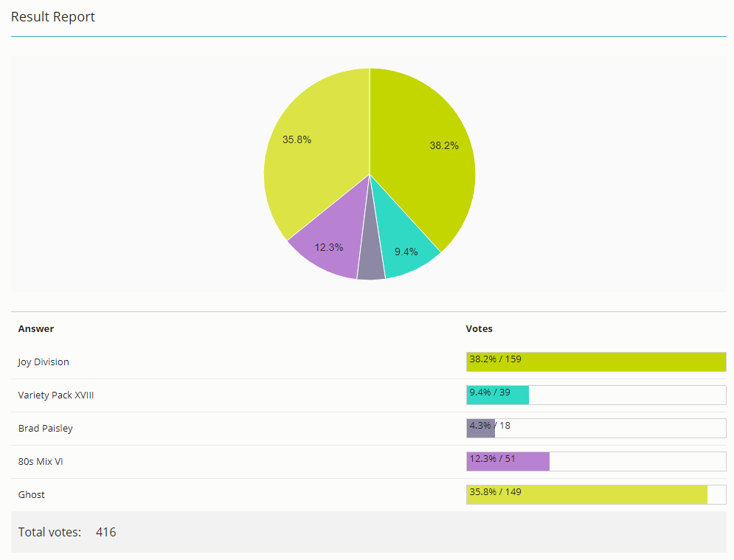Screen dimensions: 734x560
Task: Click the Brad Paisley gray bar
Action: 481,429
